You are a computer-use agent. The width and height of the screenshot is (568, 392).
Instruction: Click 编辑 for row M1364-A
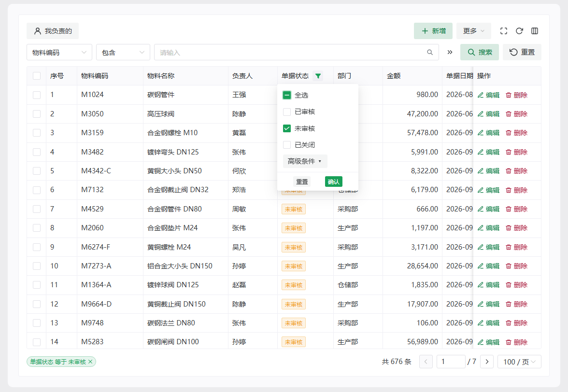tap(488, 285)
